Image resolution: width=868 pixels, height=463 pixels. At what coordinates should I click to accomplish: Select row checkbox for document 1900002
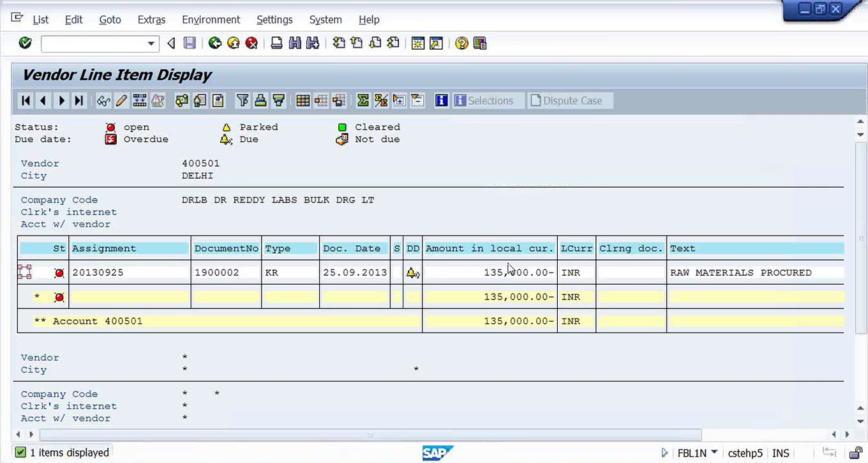[24, 272]
